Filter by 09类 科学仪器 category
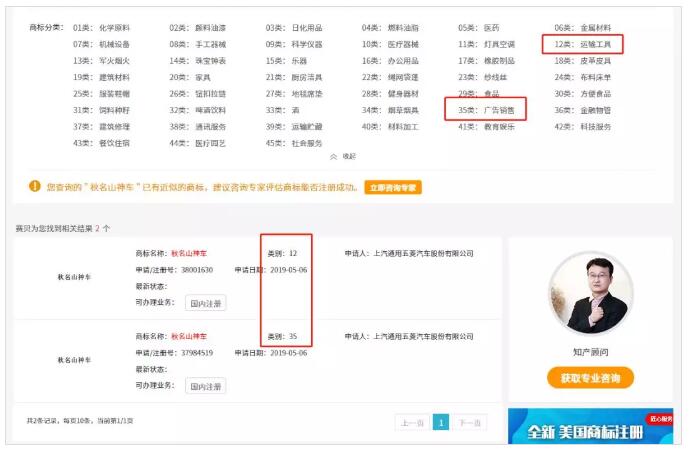The image size is (690, 454). tap(294, 44)
